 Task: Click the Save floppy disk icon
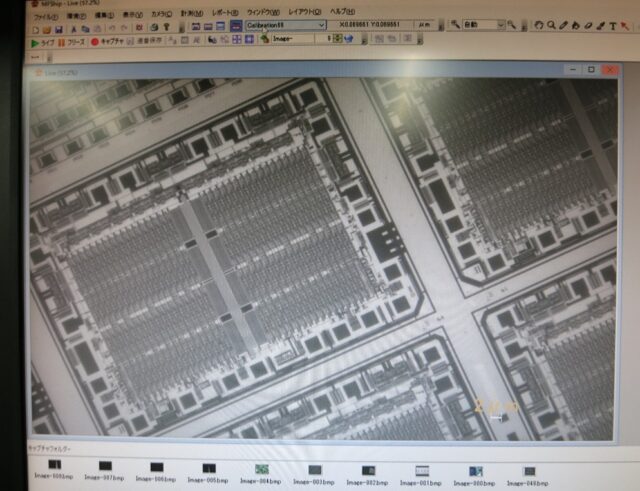pos(58,29)
